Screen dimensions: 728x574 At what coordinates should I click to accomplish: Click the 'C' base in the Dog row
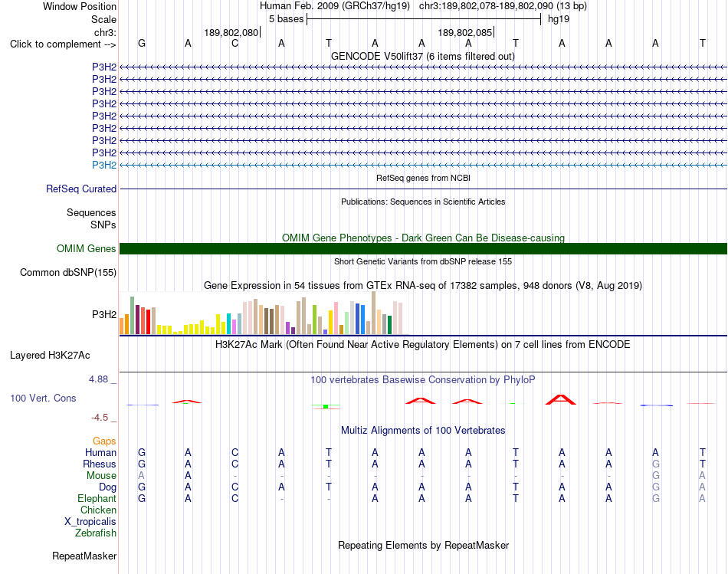(235, 487)
